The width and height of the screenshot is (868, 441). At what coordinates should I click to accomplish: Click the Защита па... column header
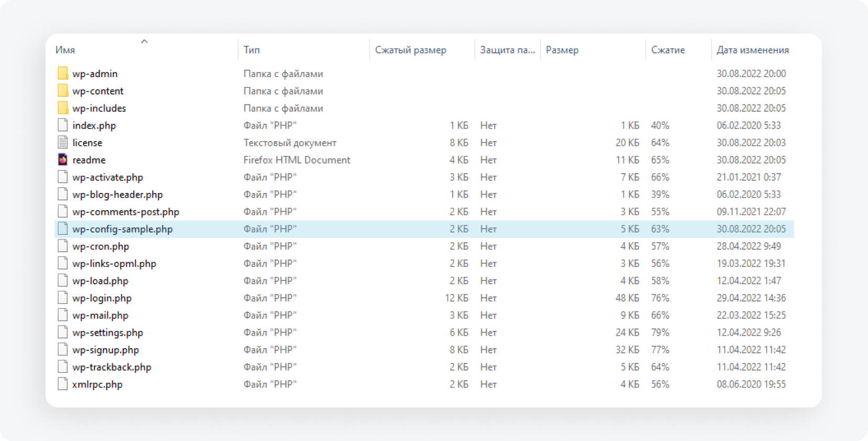(507, 50)
